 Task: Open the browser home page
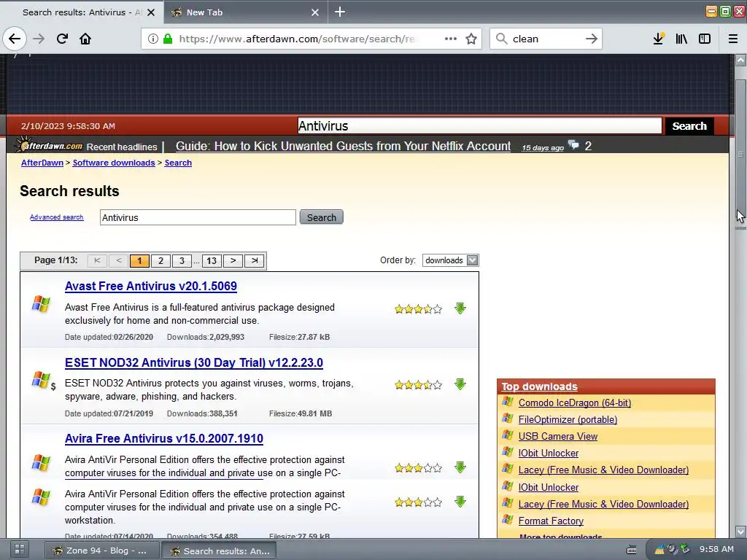click(x=85, y=39)
